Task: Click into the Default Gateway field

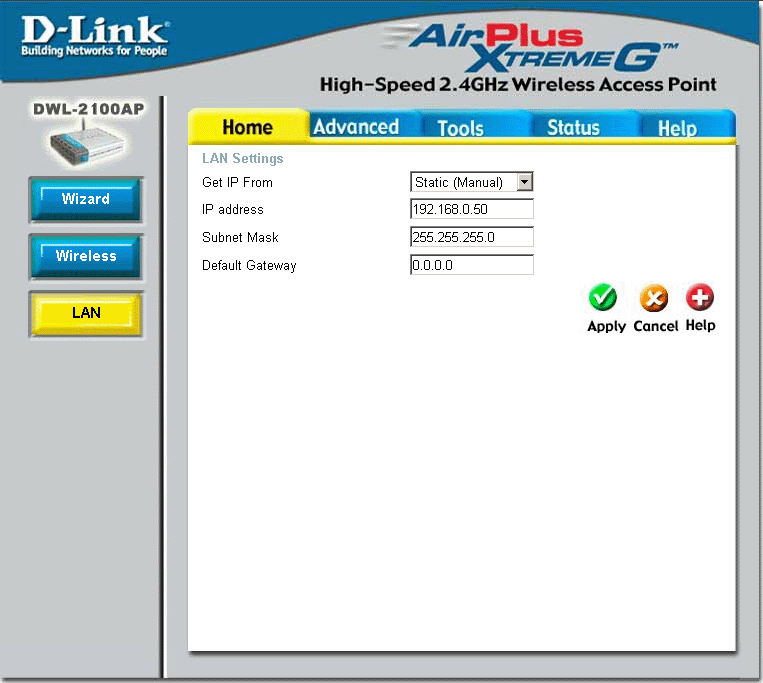Action: click(x=472, y=265)
